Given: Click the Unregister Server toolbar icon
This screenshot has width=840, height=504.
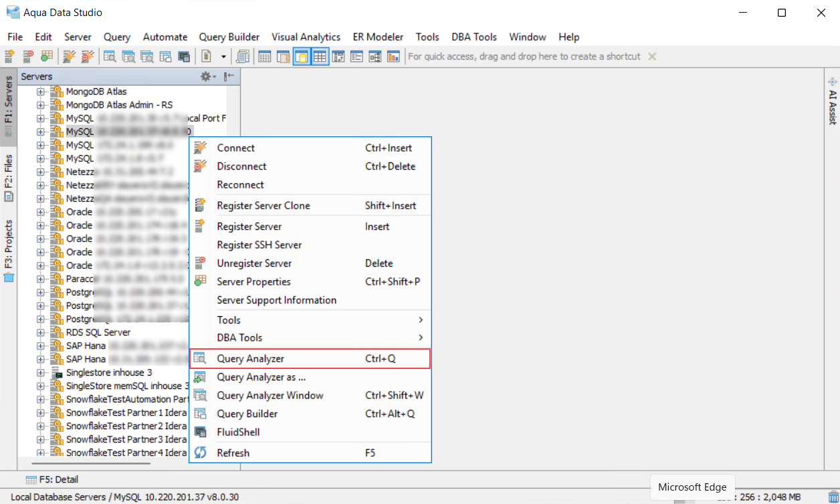Looking at the screenshot, I should click(x=28, y=57).
